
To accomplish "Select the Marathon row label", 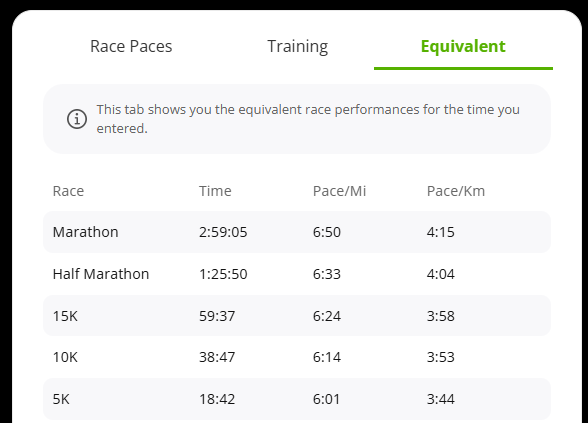I will [86, 232].
